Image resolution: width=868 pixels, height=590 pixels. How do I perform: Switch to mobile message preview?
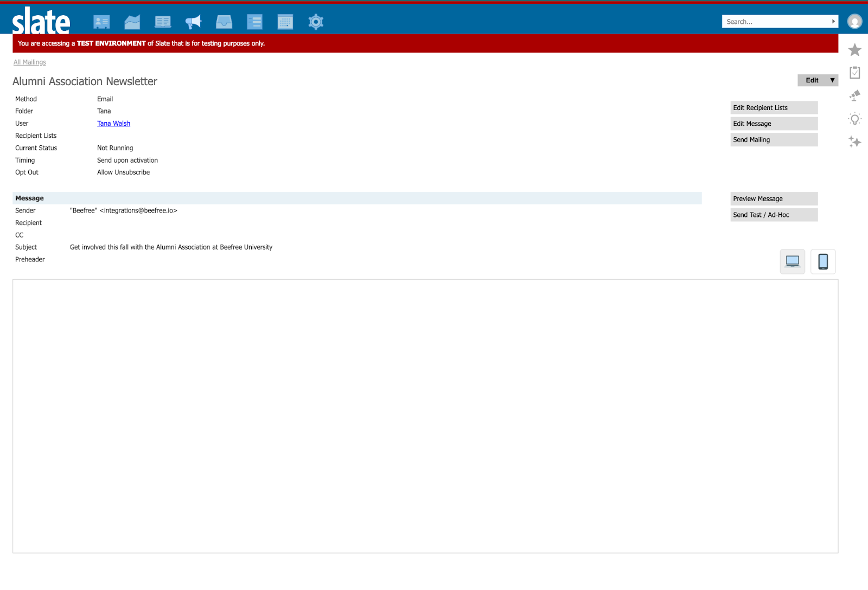[x=823, y=261]
